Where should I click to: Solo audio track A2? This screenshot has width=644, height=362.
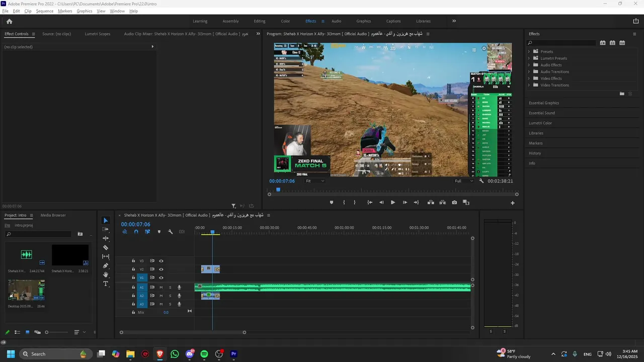click(x=170, y=296)
